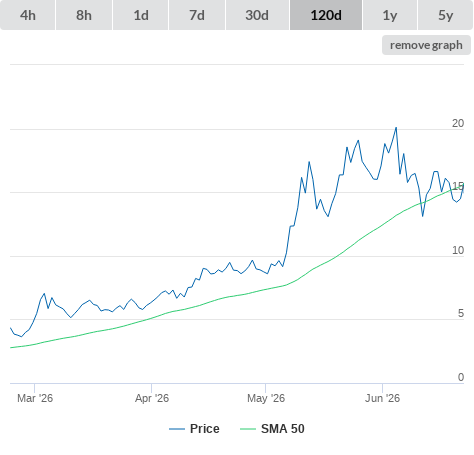Image resolution: width=474 pixels, height=455 pixels.
Task: Click the price peak near 20
Action: [x=396, y=128]
